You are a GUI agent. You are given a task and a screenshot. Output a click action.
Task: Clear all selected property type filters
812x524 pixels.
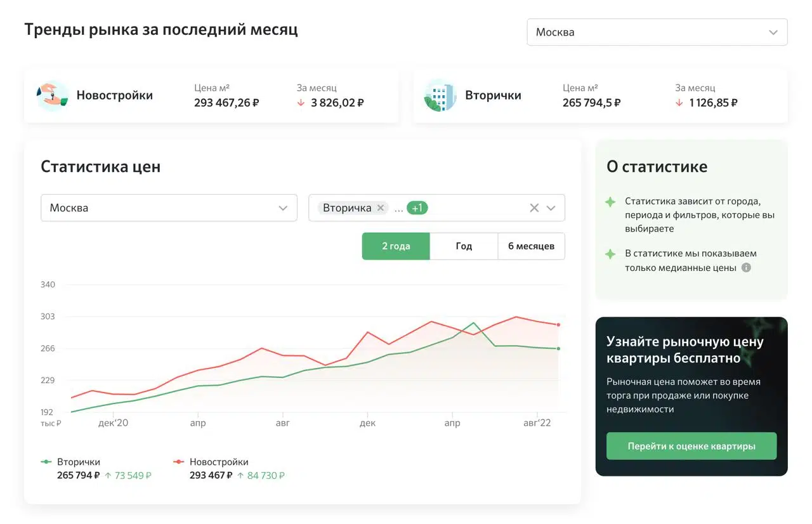(534, 208)
